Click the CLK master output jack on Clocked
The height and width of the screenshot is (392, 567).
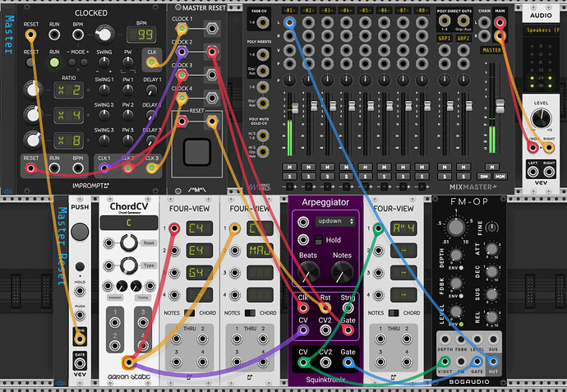pos(152,62)
